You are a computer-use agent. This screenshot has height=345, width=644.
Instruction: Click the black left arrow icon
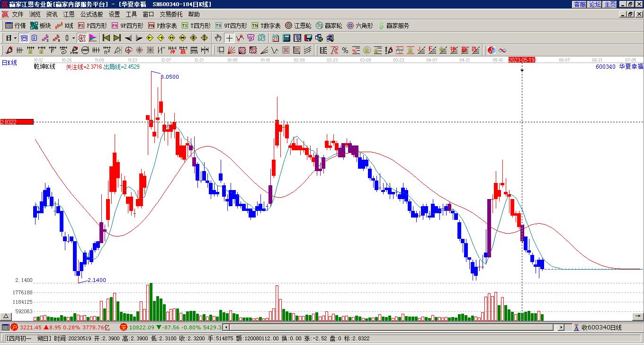coord(128,38)
